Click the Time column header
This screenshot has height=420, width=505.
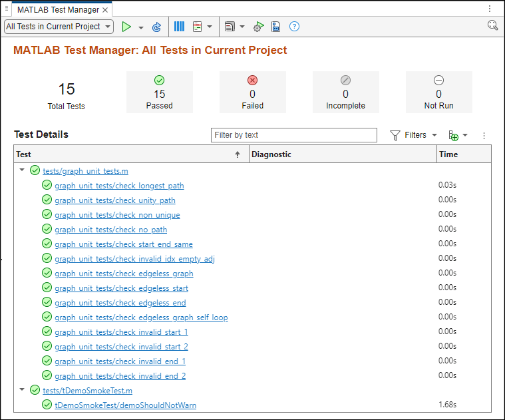tap(464, 154)
